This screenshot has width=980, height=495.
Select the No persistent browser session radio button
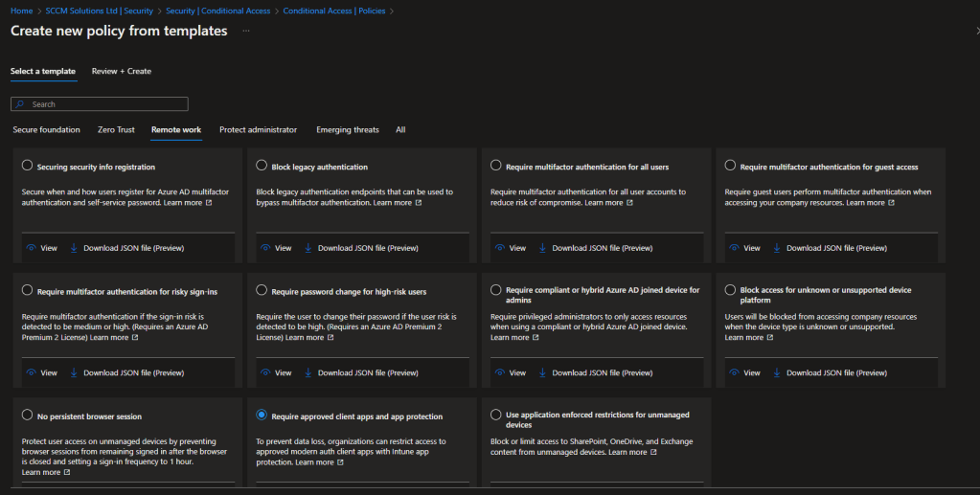point(28,415)
